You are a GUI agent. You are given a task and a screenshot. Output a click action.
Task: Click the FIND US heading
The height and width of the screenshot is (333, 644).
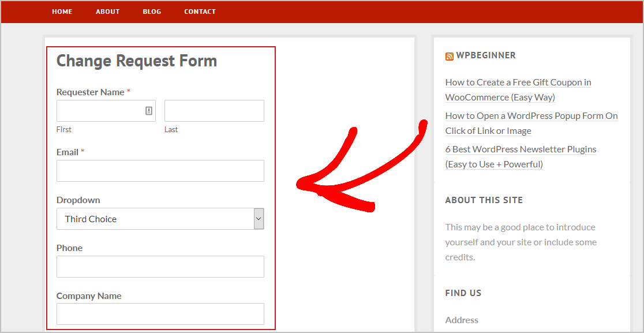[x=463, y=293]
